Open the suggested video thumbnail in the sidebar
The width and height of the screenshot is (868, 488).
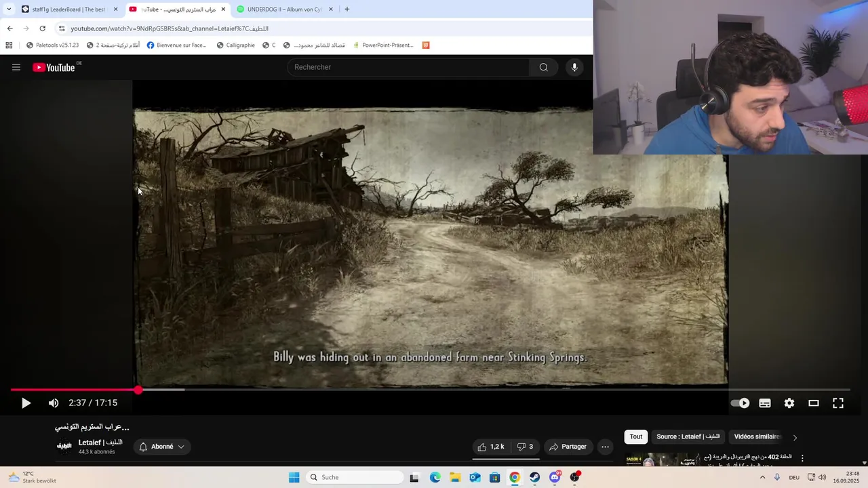(662, 460)
